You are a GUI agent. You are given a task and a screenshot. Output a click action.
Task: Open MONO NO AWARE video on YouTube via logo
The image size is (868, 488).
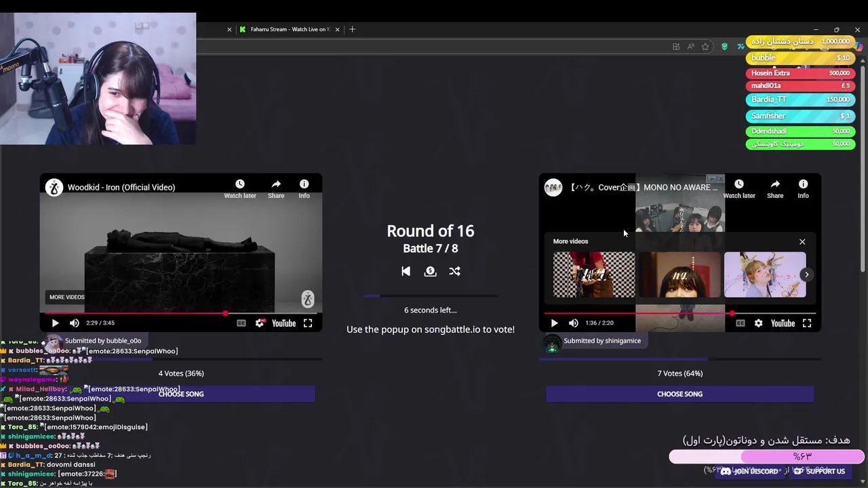pos(783,323)
